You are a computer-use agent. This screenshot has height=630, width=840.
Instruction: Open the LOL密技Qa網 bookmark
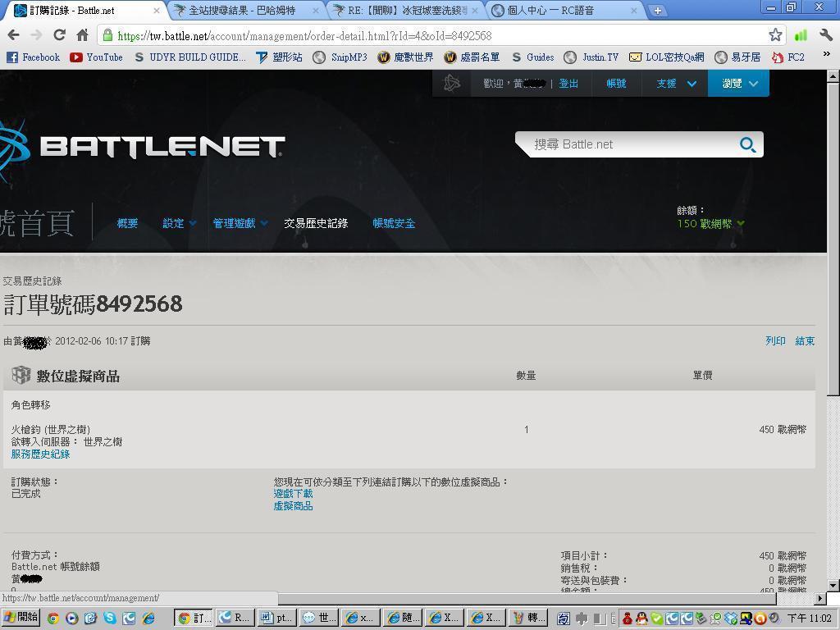[x=666, y=57]
